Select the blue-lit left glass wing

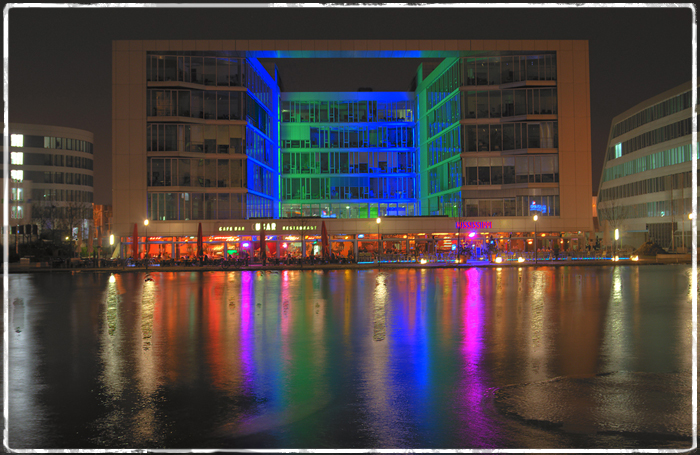tap(261, 140)
